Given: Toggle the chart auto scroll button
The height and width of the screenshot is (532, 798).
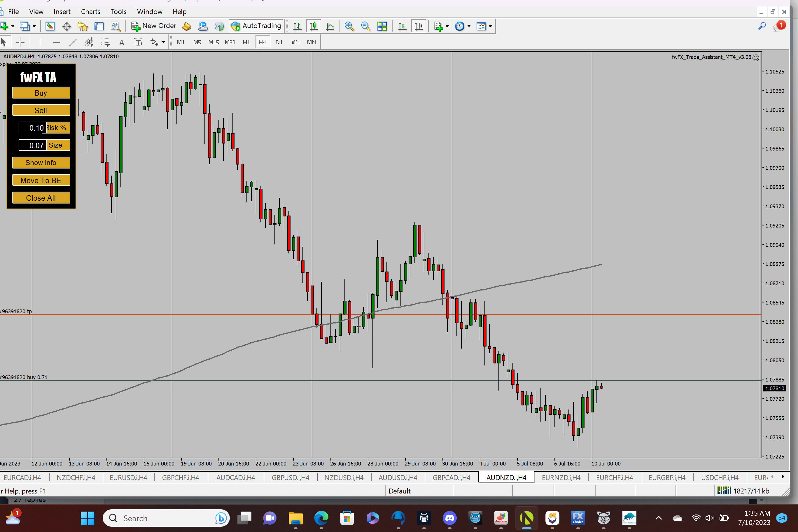Looking at the screenshot, I should 402,26.
